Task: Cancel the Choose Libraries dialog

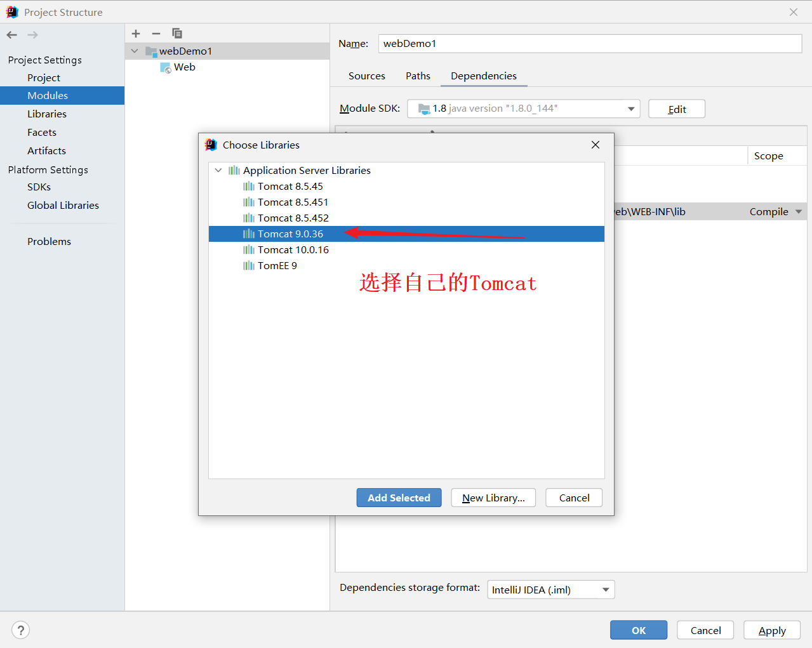Action: [574, 498]
